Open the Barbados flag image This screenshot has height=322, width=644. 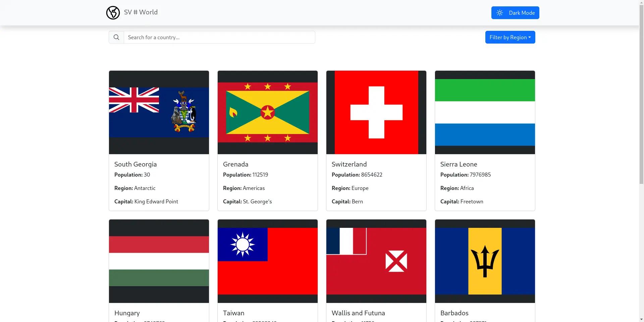[x=485, y=261]
